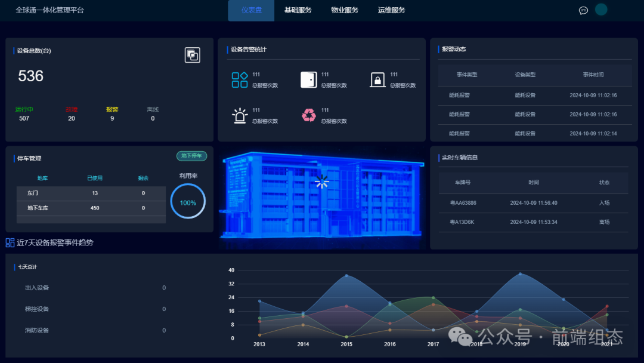Select vehicle row 粤A13D6K
This screenshot has width=644, height=363.
pyautogui.click(x=534, y=222)
